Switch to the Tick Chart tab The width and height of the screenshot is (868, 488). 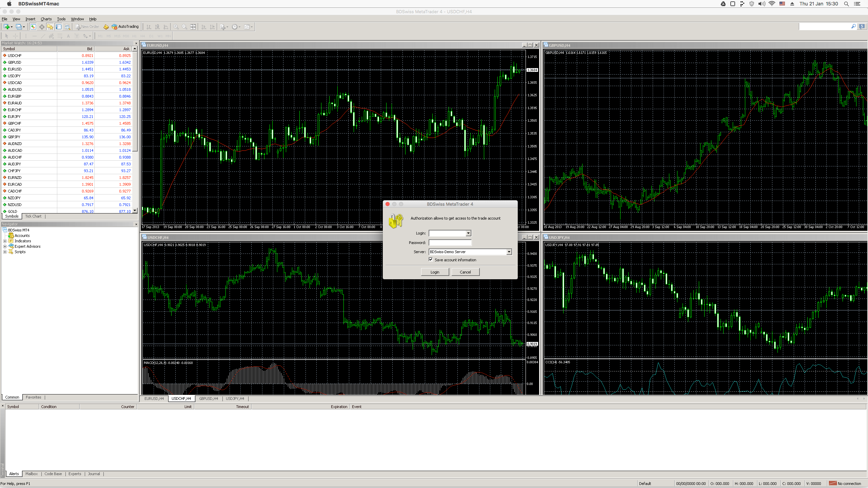34,216
